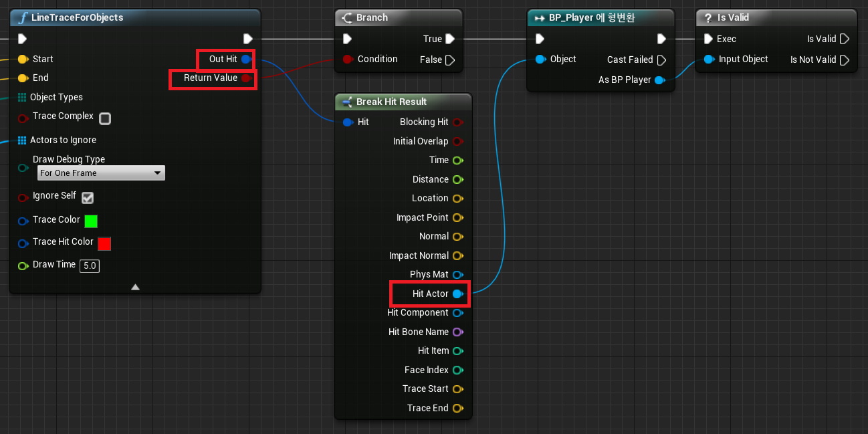
Task: Click the Branch Condition input pin
Action: click(348, 59)
